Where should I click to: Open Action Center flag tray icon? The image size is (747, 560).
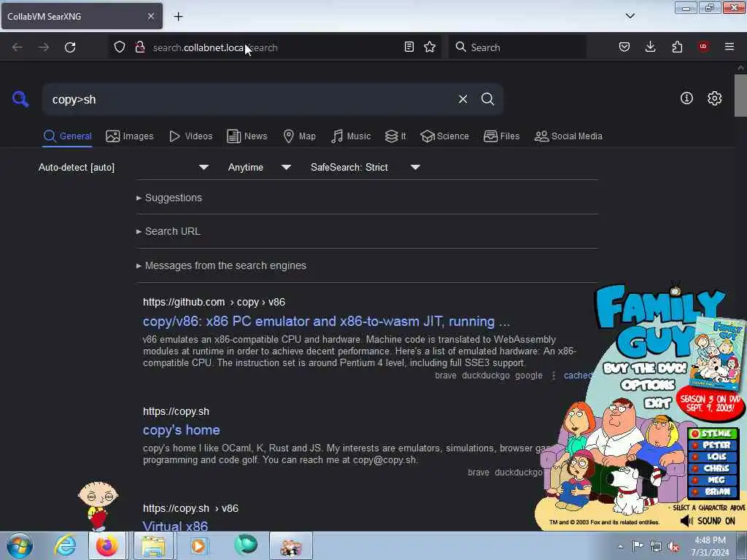[x=638, y=546]
